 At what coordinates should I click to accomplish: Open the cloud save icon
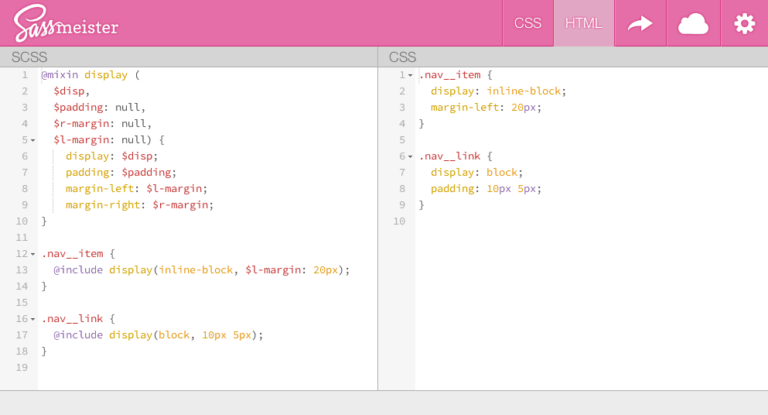693,23
